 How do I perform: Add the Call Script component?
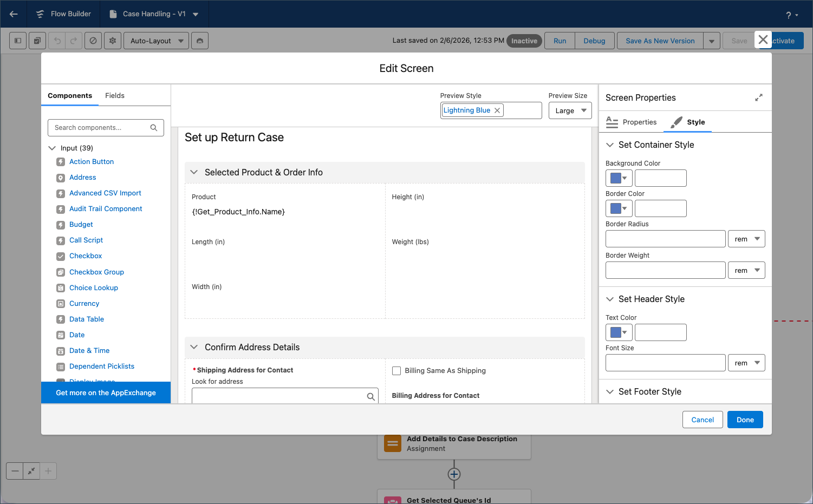coord(86,240)
